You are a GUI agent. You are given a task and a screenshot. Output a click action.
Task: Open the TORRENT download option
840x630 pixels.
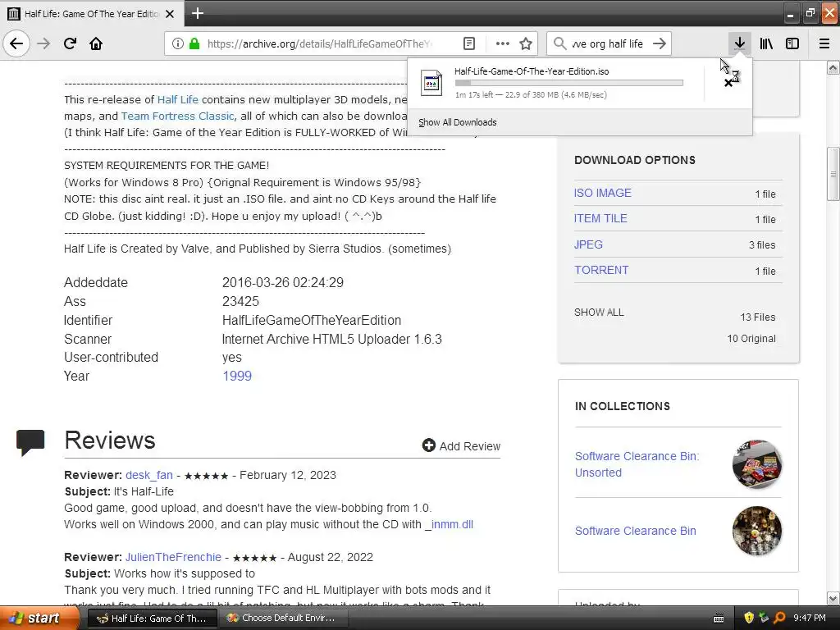tap(601, 270)
